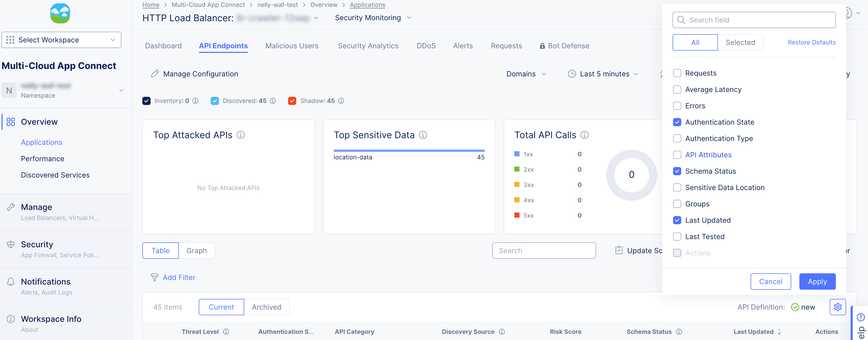Toggle the Shadow endpoints checkbox

[x=292, y=101]
